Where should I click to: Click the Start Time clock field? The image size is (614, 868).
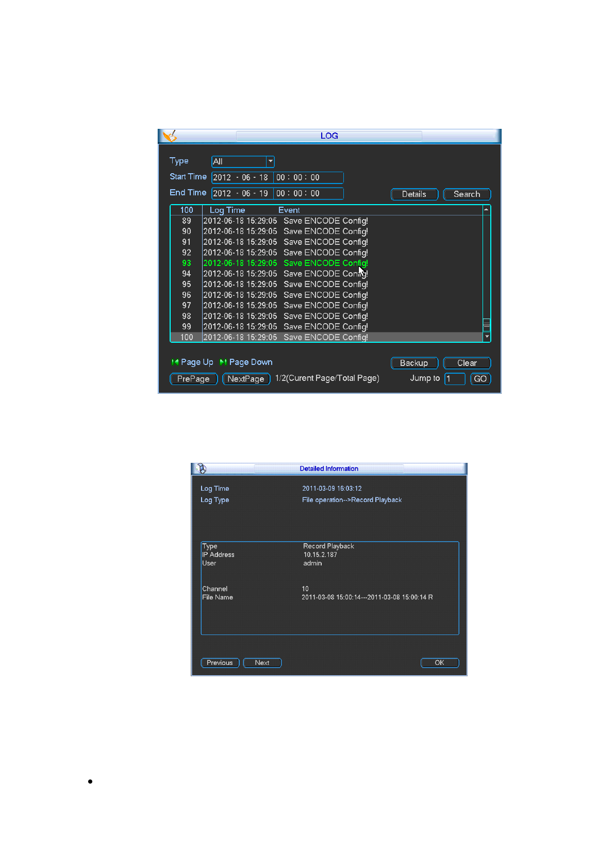click(308, 177)
